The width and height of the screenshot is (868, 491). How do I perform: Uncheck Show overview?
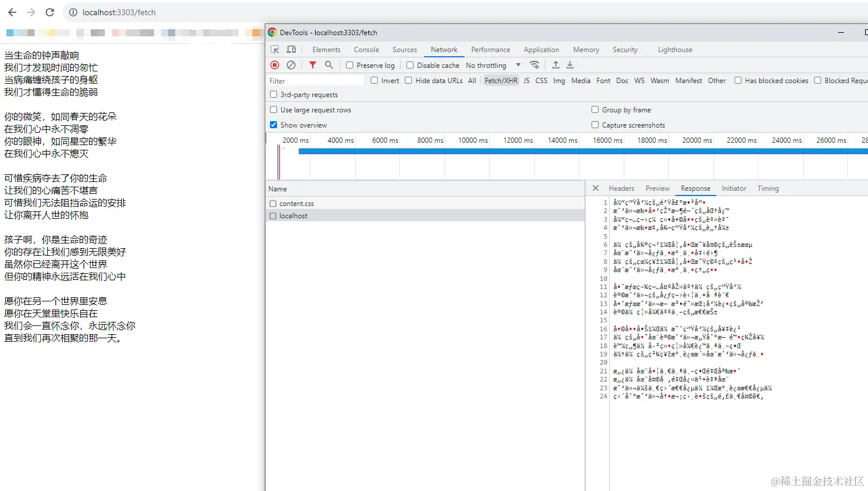coord(273,125)
